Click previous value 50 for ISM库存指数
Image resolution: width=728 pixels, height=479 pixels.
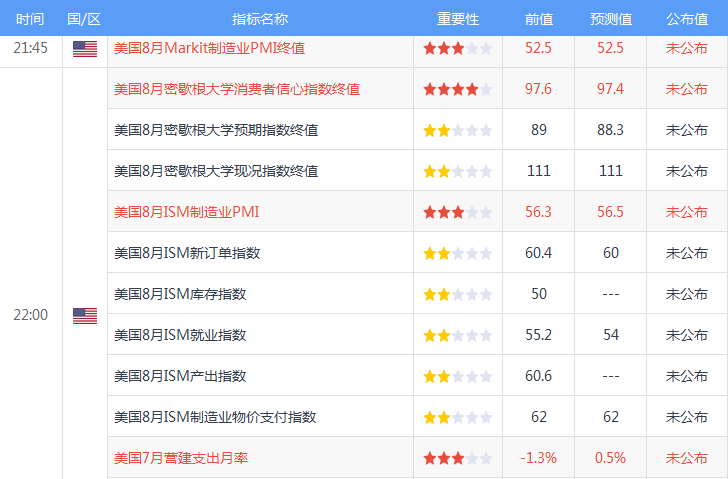(x=539, y=294)
